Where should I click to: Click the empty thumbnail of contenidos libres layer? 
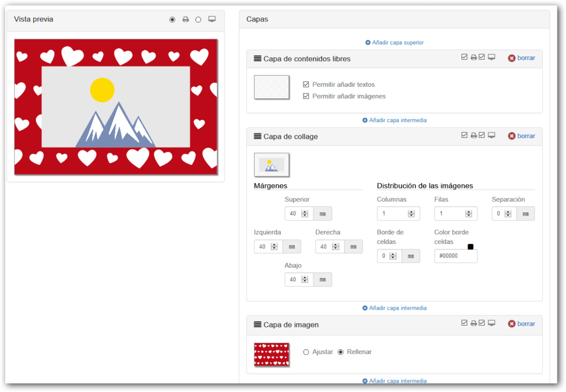tap(271, 87)
